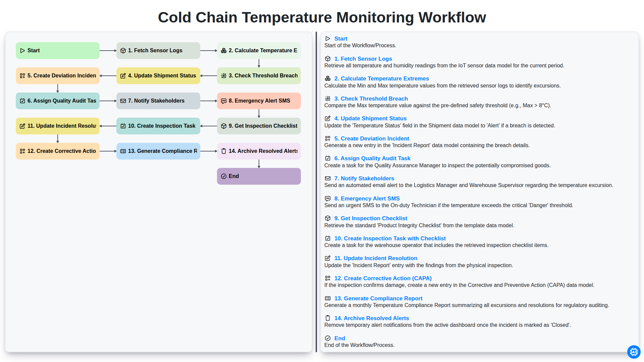Select the Create Deviation Incident orange node
This screenshot has height=362, width=644.
click(x=58, y=76)
